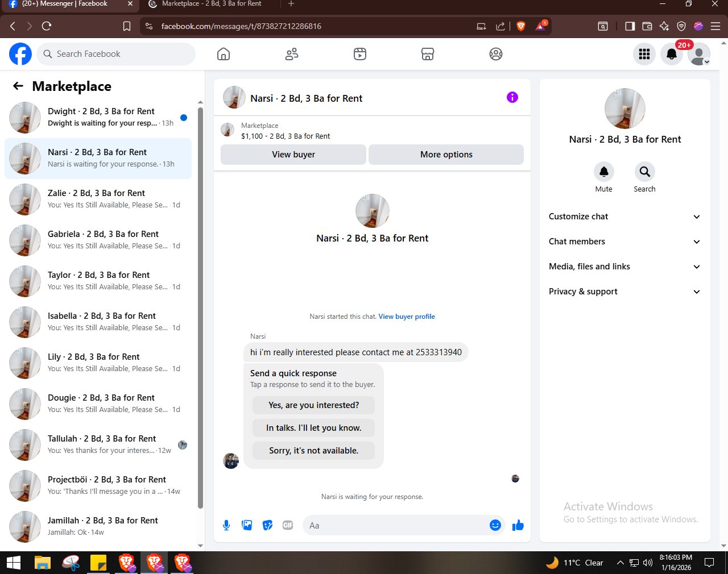Image resolution: width=728 pixels, height=574 pixels.
Task: Open browser hamburger menu
Action: click(715, 26)
